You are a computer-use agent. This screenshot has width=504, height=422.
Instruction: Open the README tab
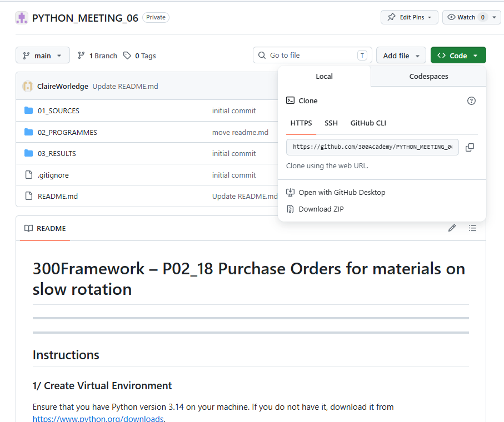point(45,228)
